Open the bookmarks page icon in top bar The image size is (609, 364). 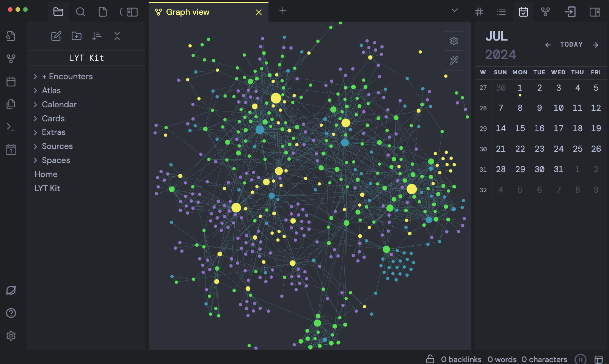click(103, 12)
